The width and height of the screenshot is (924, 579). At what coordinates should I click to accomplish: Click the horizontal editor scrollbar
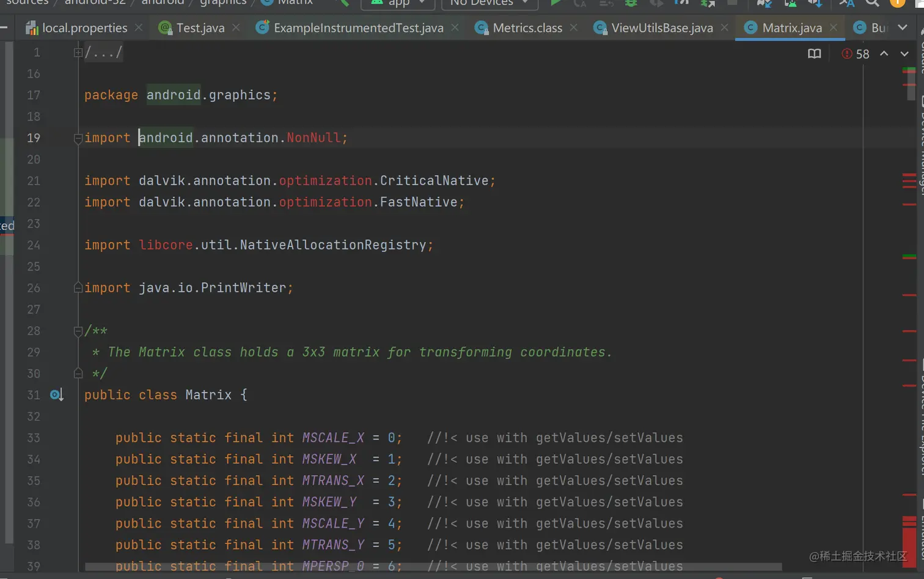(433, 567)
